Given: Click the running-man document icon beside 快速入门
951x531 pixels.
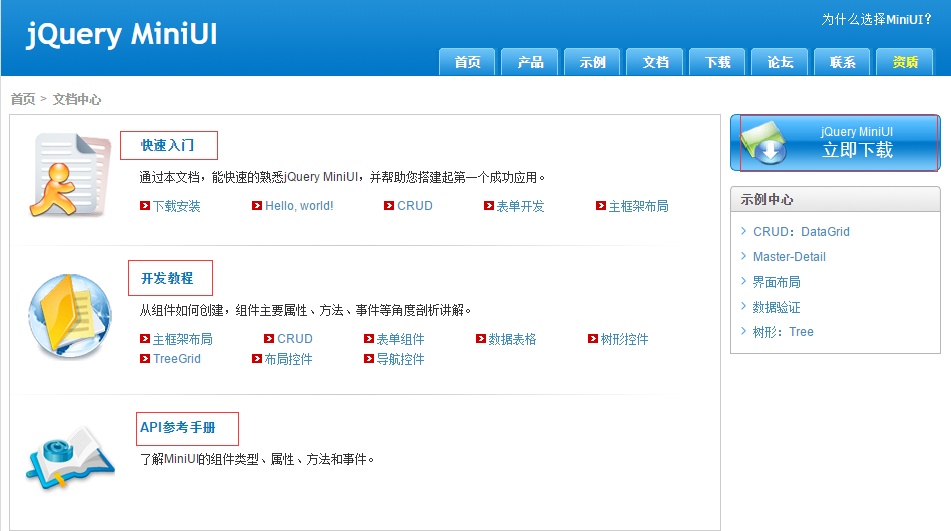Looking at the screenshot, I should point(70,175).
